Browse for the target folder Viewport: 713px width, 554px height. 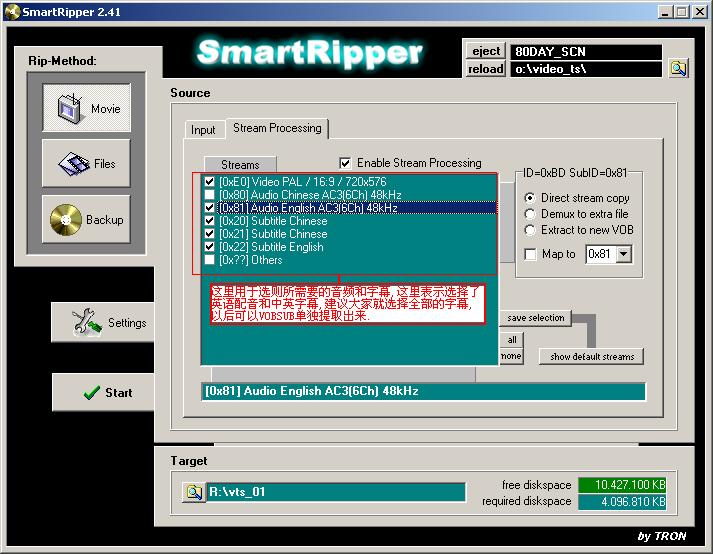point(193,492)
